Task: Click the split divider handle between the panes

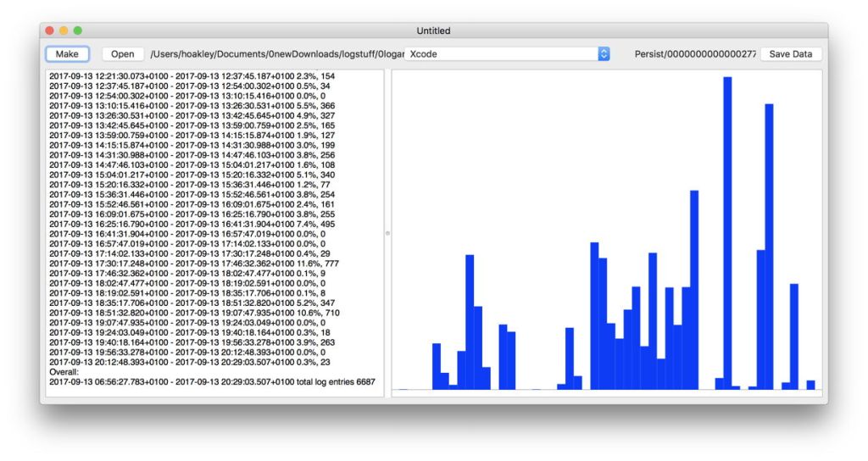Action: pos(387,233)
